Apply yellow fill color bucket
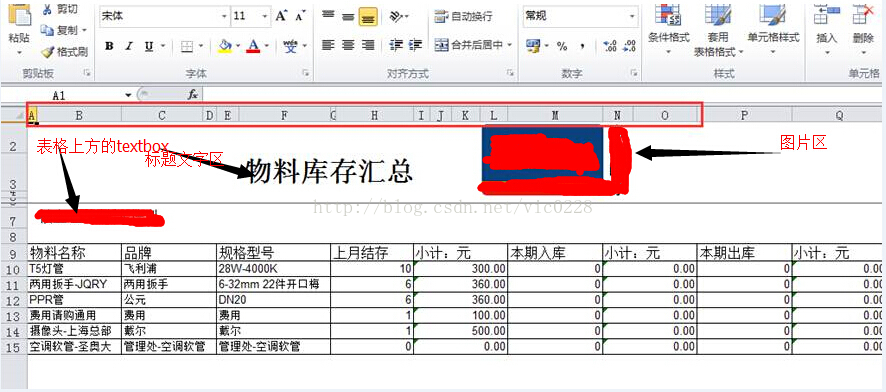Screen dimensions: 886x392 point(225,46)
